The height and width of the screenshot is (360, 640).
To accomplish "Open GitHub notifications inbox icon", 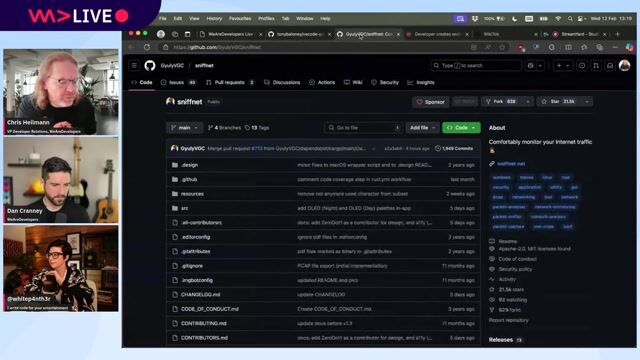I will click(x=610, y=66).
